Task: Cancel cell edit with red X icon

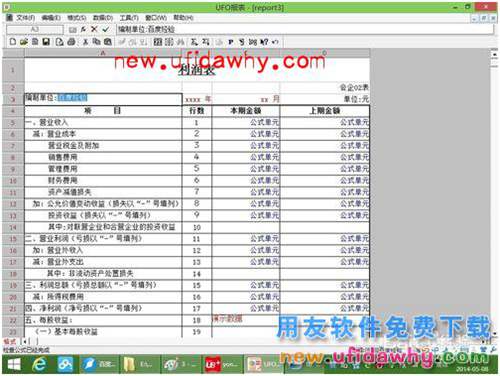Action: (94, 29)
